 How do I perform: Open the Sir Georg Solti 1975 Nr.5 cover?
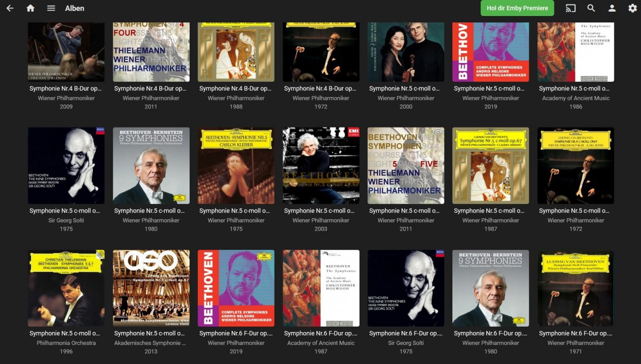[66, 165]
